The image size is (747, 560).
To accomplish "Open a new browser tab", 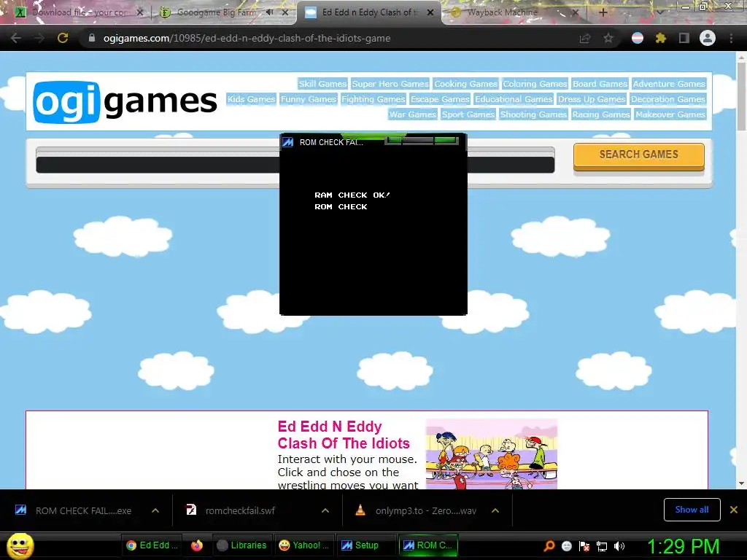I will point(603,12).
